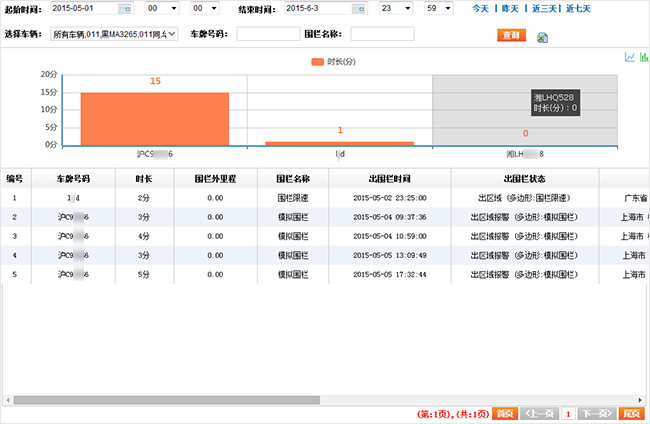The width and height of the screenshot is (650, 424).
Task: Open the start date calendar picker icon
Action: click(x=124, y=8)
